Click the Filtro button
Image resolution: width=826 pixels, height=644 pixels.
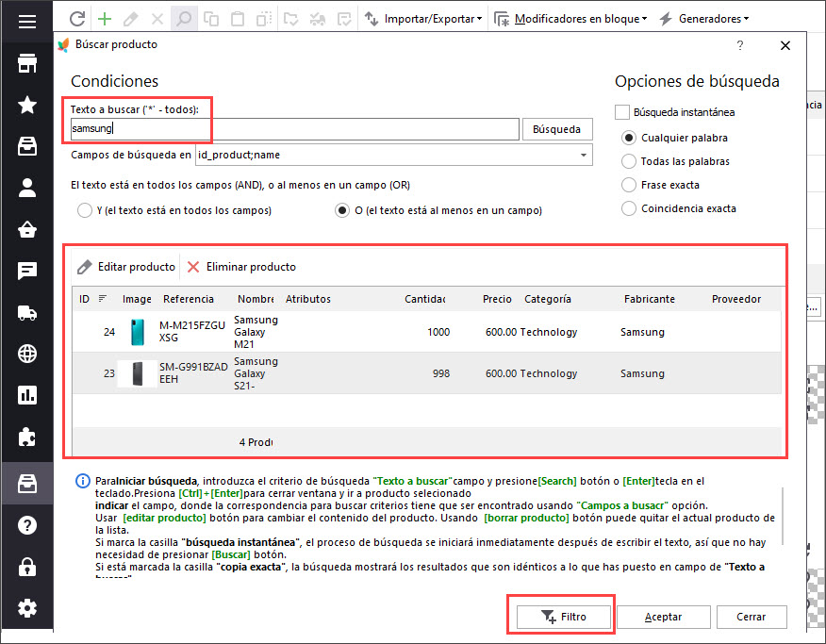pos(563,617)
